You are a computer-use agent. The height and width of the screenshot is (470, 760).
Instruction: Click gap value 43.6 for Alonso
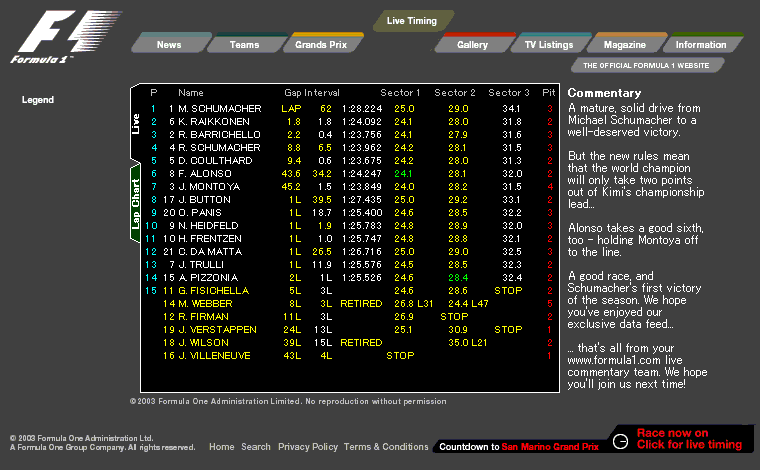pos(291,173)
